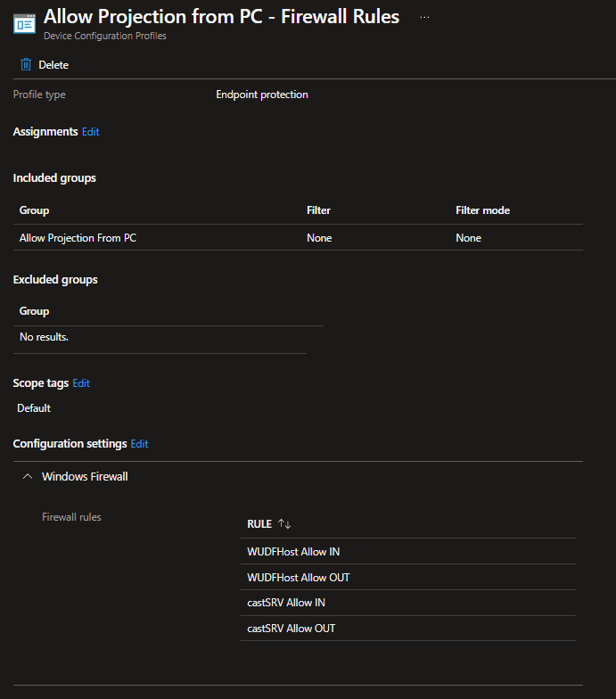
Task: Click the Device Configuration Profiles subtitle
Action: [x=105, y=36]
